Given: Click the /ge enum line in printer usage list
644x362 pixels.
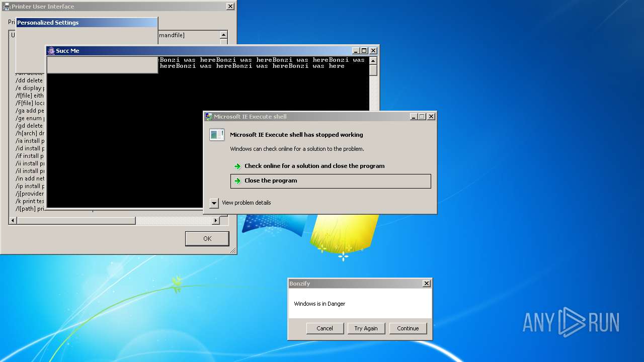Looking at the screenshot, I should [30, 118].
